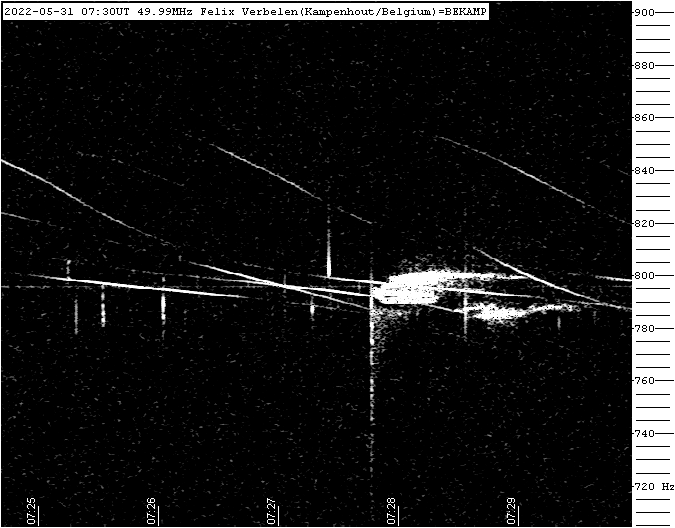
Task: Click the 2022-05-31 date in the header
Action: (39, 12)
